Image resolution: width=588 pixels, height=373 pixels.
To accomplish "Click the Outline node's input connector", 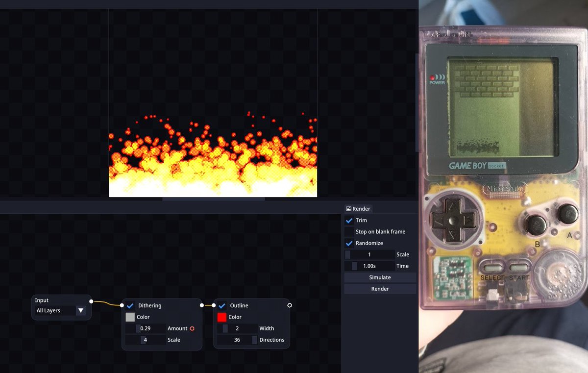I will click(x=213, y=305).
